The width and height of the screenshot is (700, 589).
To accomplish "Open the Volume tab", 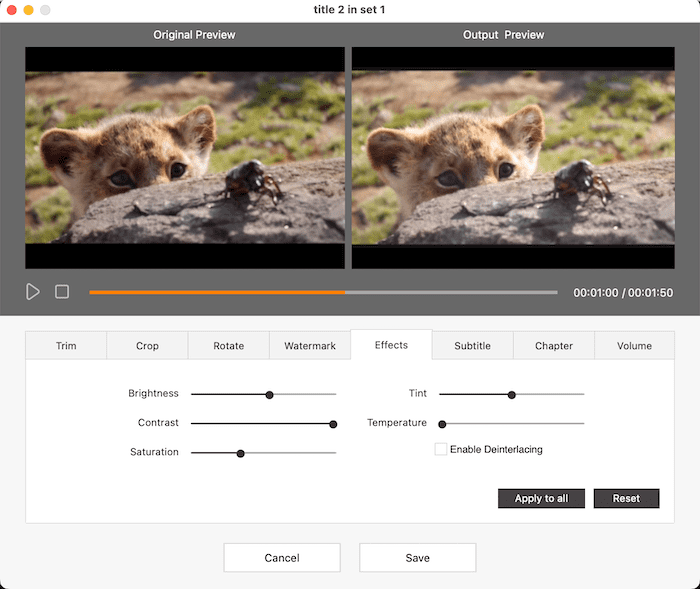I will tap(634, 346).
